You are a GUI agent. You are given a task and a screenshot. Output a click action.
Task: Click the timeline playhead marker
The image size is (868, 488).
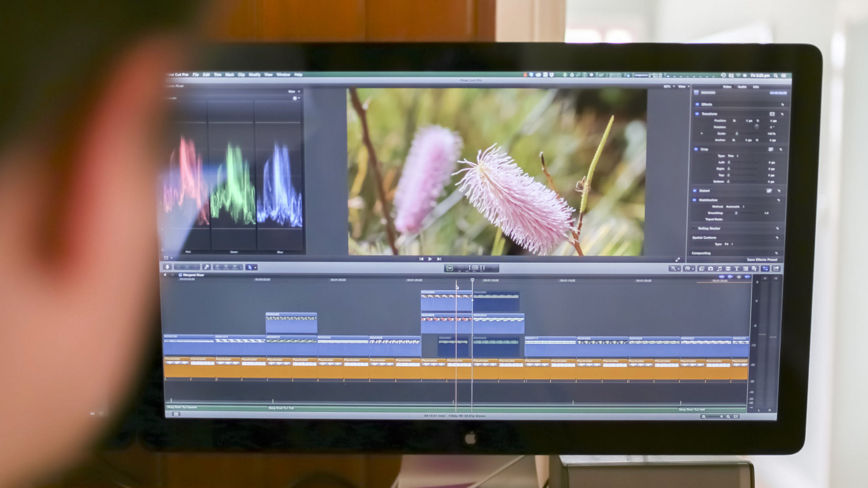pyautogui.click(x=472, y=280)
